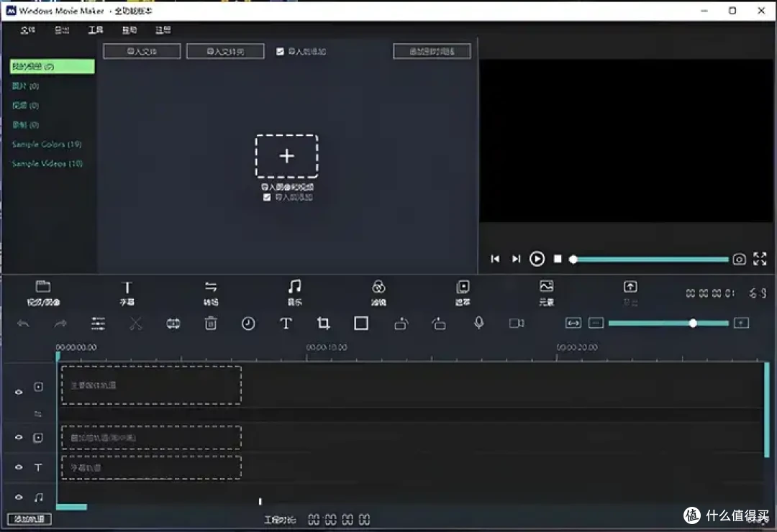Viewport: 777px width, 532px height.
Task: Click the transition row icon between tracks
Action: pos(38,413)
